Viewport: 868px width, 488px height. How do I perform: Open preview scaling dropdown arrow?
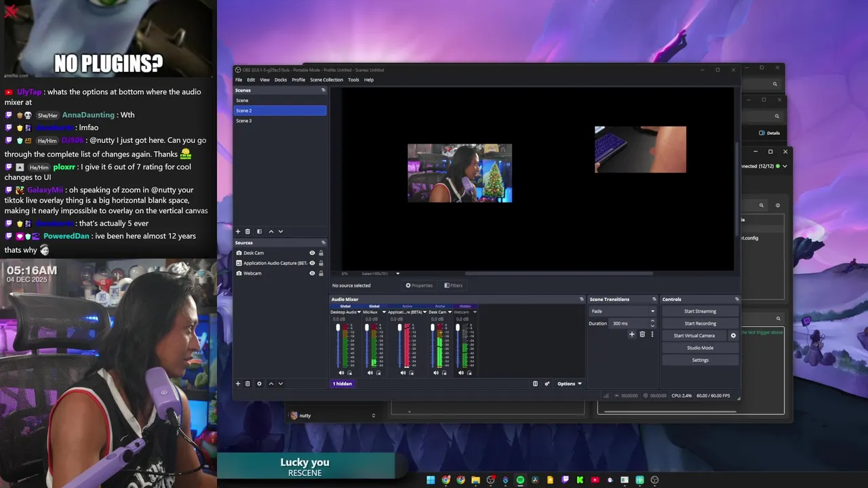[x=397, y=274]
